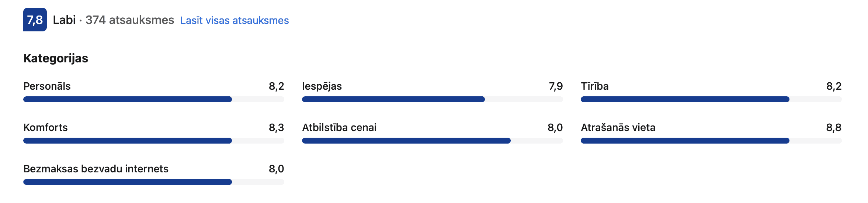The image size is (868, 203).
Task: Select the Komforts category label
Action: [x=45, y=127]
